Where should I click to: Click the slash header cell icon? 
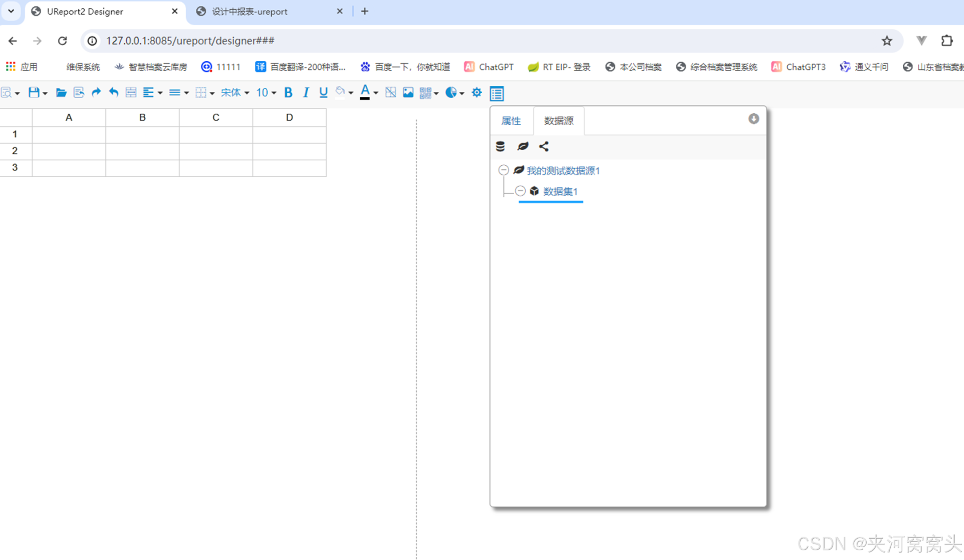point(390,92)
